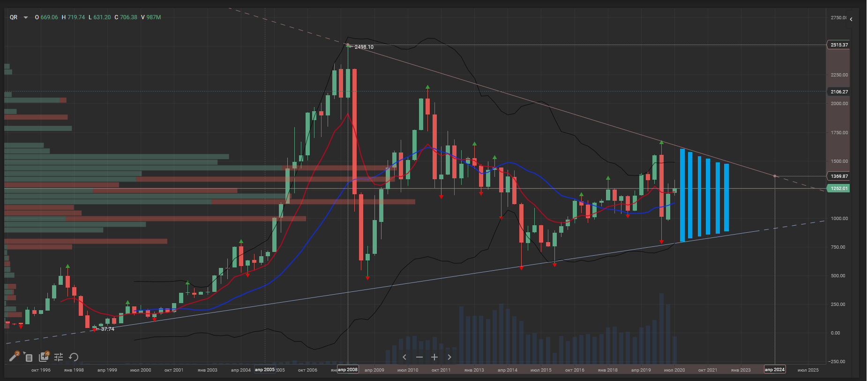The image size is (868, 381).
Task: Select the апр 2005 date marker
Action: [x=265, y=370]
